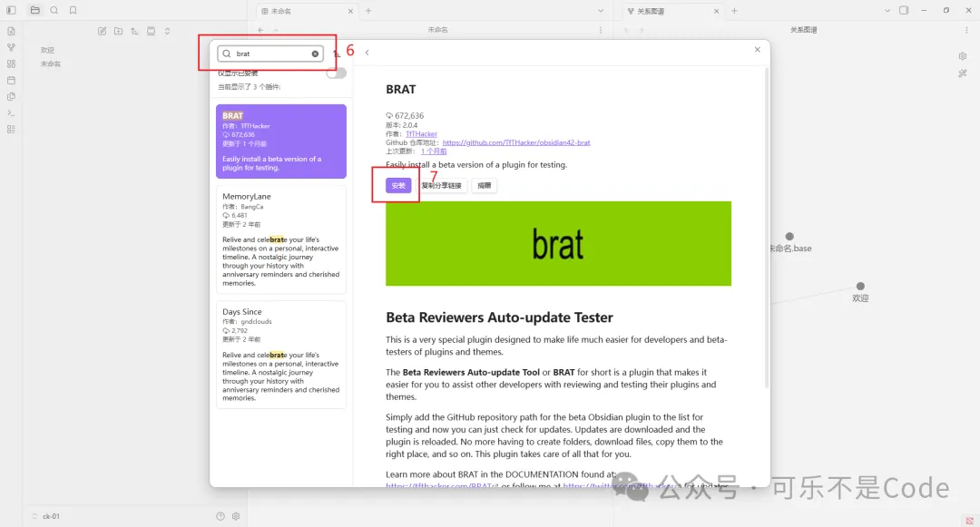Open today's daily note calendar icon
Viewport: 980px width, 527px height.
[11, 80]
